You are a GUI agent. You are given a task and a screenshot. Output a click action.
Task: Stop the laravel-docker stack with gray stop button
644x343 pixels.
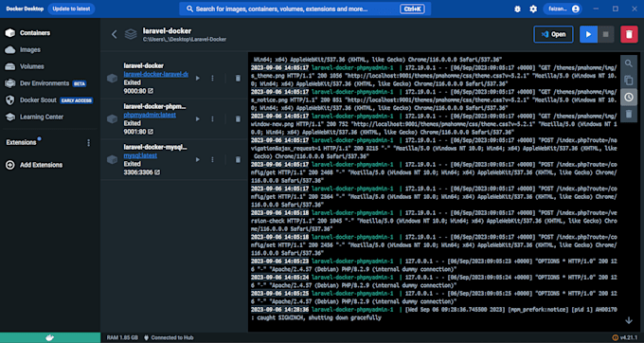[605, 34]
